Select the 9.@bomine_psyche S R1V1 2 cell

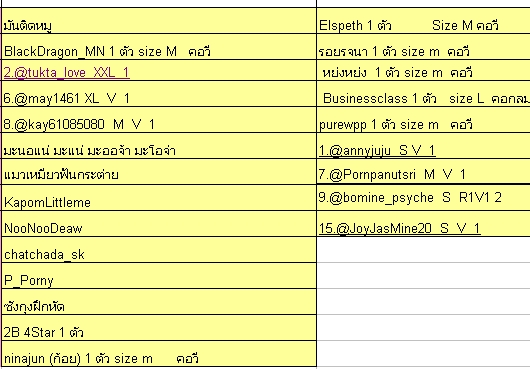pos(424,198)
